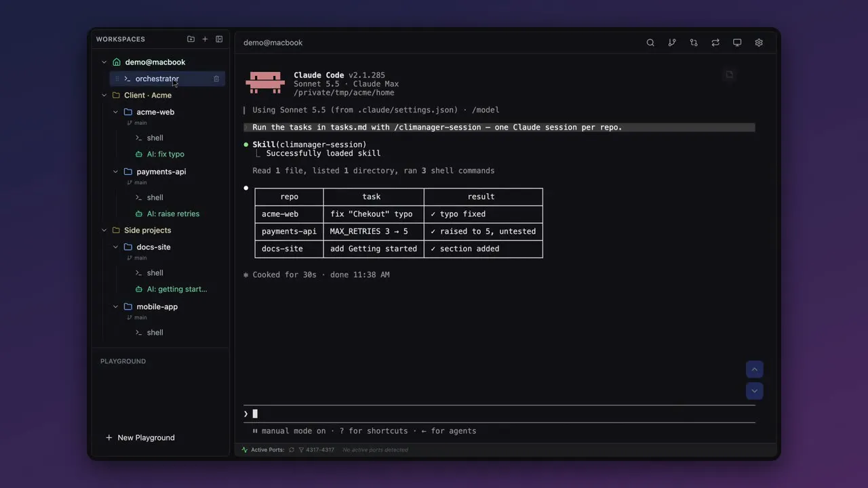Collapse the demo@macbook workspace
The image size is (868, 488).
pos(104,62)
